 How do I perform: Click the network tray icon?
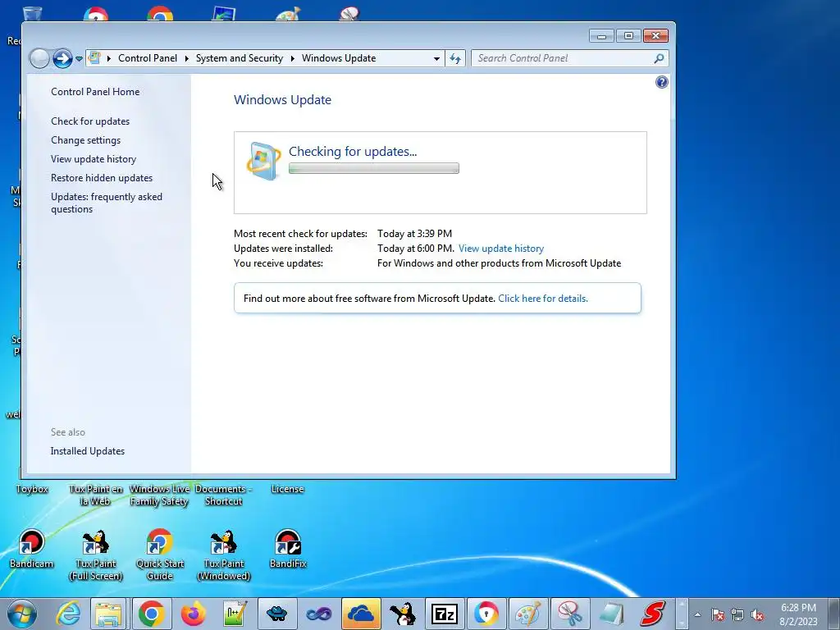click(x=737, y=615)
